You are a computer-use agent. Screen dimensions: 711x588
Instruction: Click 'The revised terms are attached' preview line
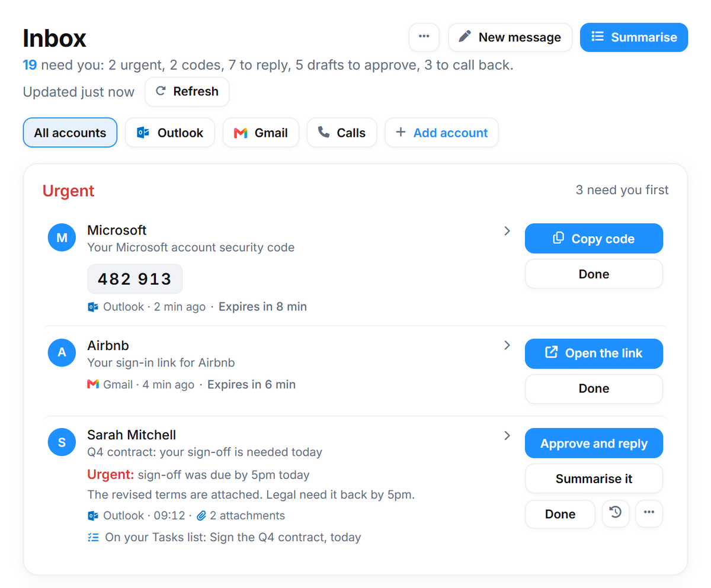[x=251, y=494]
